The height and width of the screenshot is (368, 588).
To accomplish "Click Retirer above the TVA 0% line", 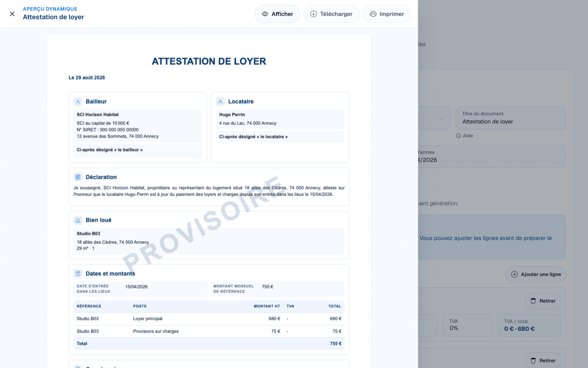I will click(x=543, y=301).
